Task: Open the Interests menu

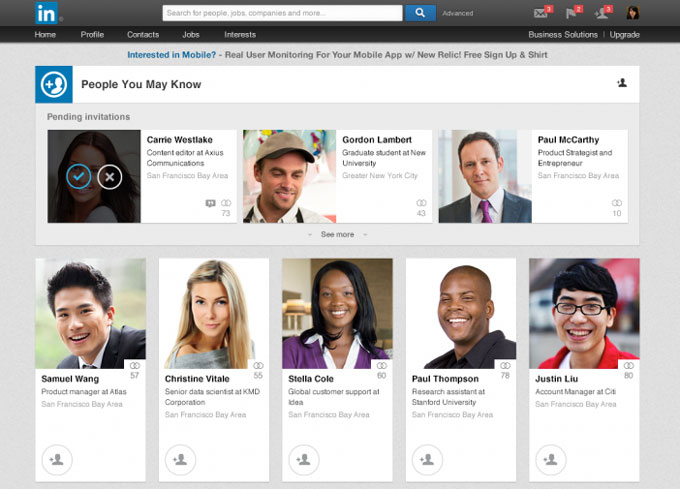Action: click(239, 34)
